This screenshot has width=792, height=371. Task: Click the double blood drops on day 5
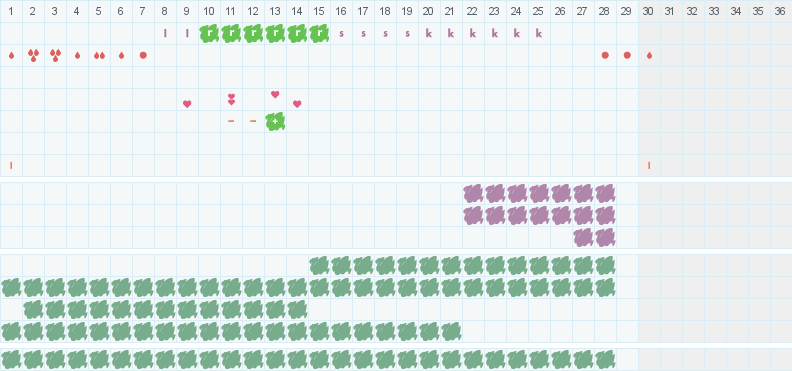click(x=100, y=56)
